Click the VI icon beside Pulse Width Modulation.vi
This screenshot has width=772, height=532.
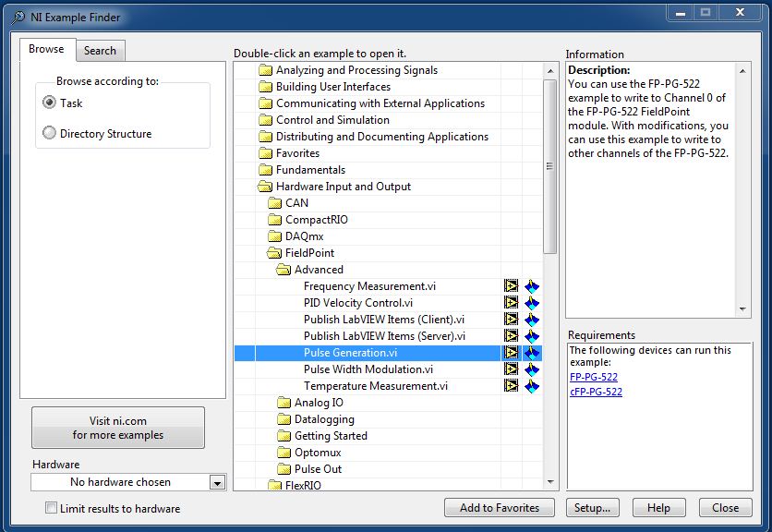pyautogui.click(x=511, y=369)
